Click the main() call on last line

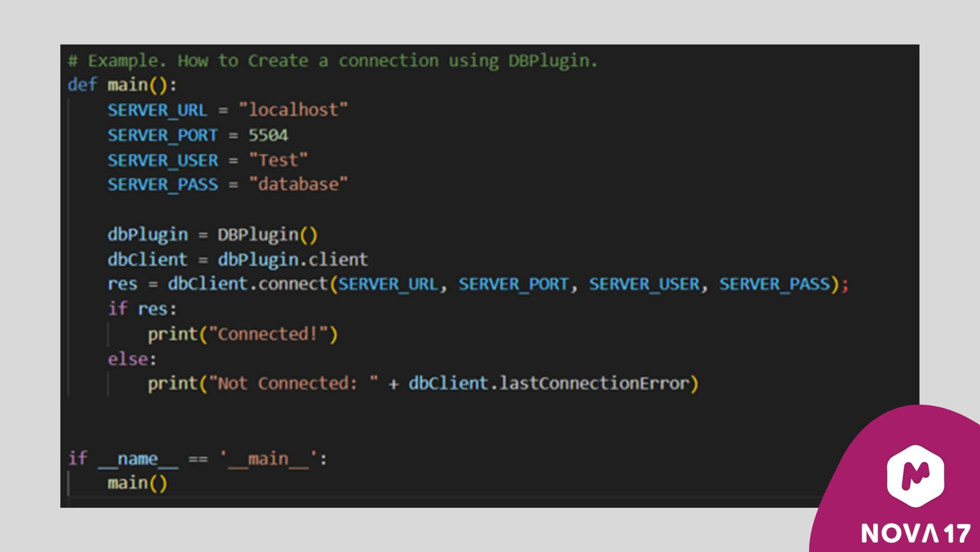click(x=137, y=483)
